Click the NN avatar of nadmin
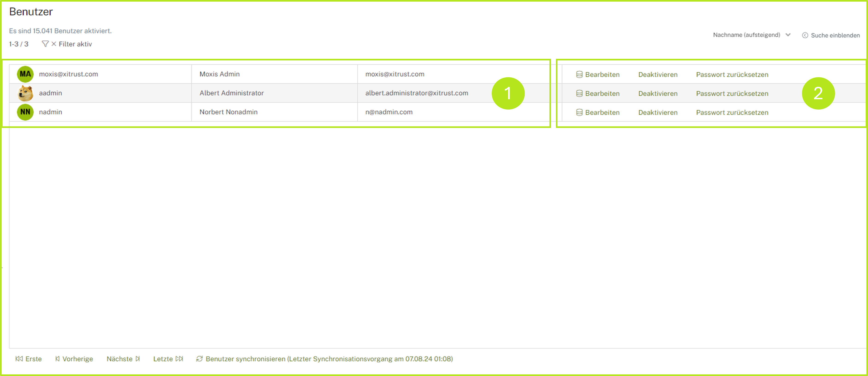Viewport: 868px width, 376px height. pyautogui.click(x=25, y=112)
